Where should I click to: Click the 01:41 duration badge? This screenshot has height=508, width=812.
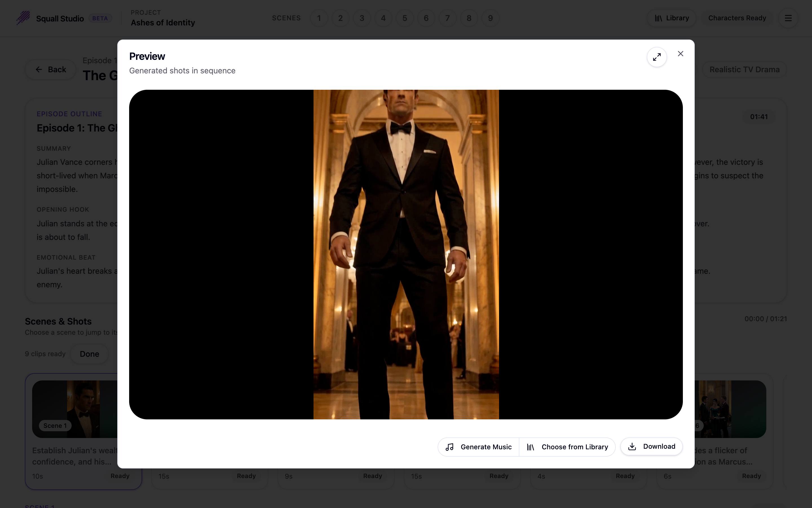[x=759, y=117]
